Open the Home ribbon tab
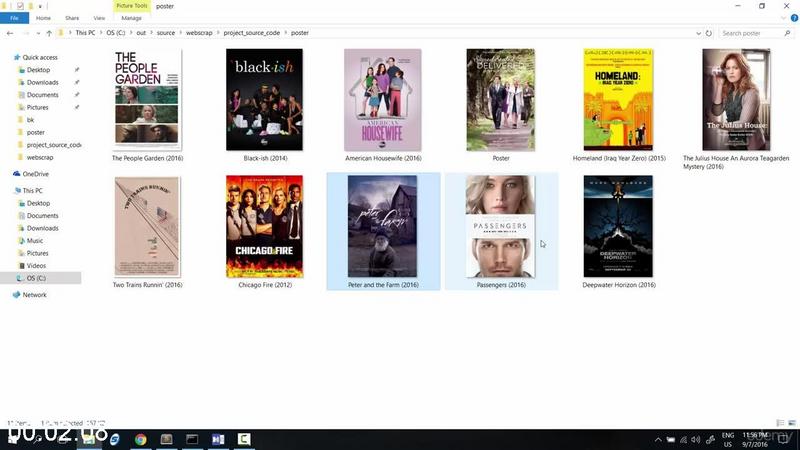Image resolution: width=800 pixels, height=450 pixels. coord(43,18)
